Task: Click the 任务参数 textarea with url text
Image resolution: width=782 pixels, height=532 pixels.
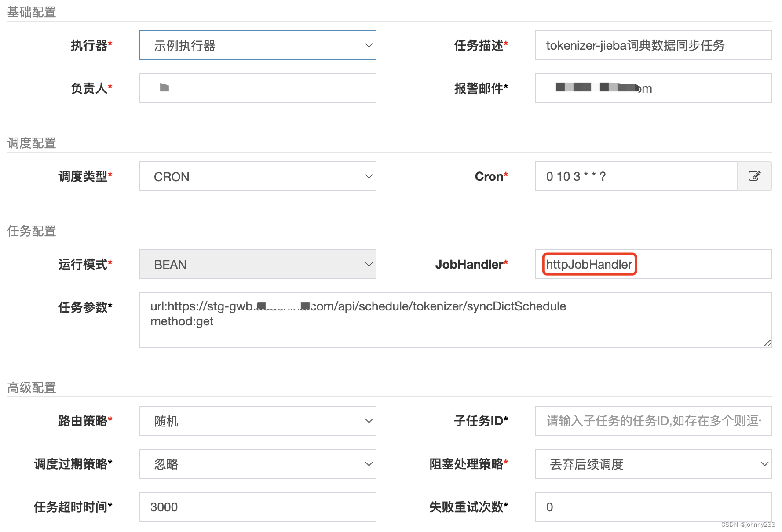Action: (456, 320)
